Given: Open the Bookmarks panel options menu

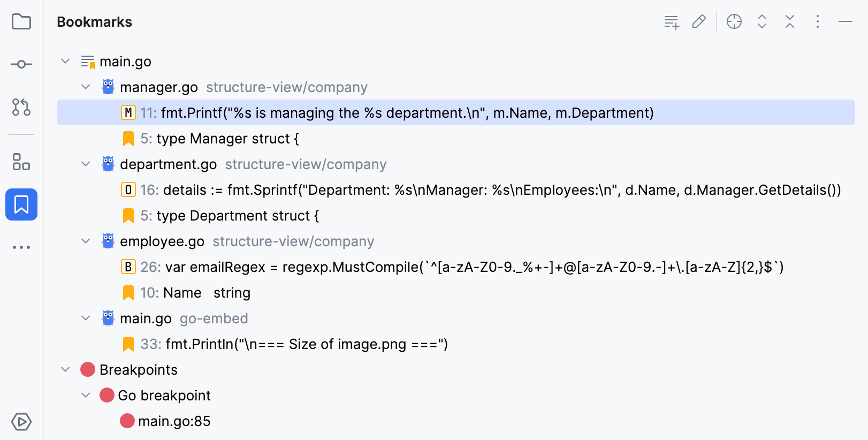Looking at the screenshot, I should 818,22.
